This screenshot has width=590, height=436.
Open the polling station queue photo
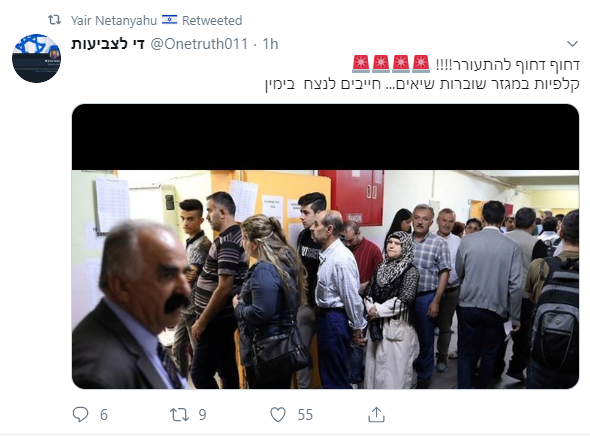point(325,246)
